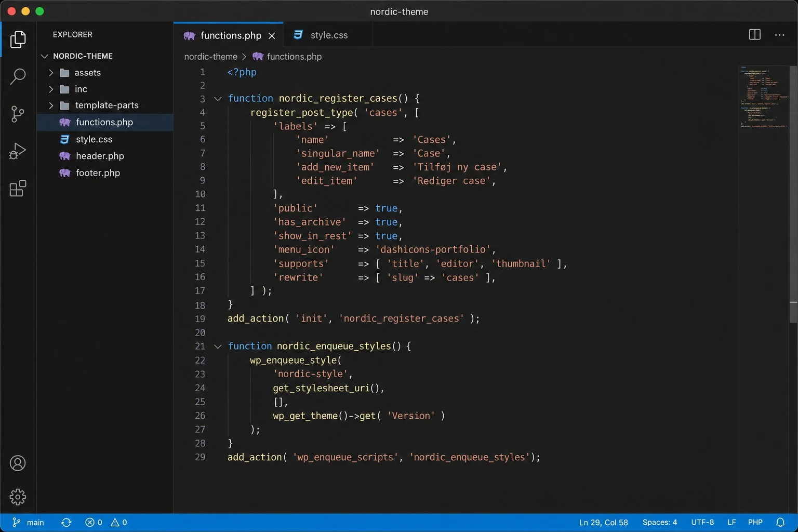
Task: Switch to the style.css tab
Action: coord(328,35)
